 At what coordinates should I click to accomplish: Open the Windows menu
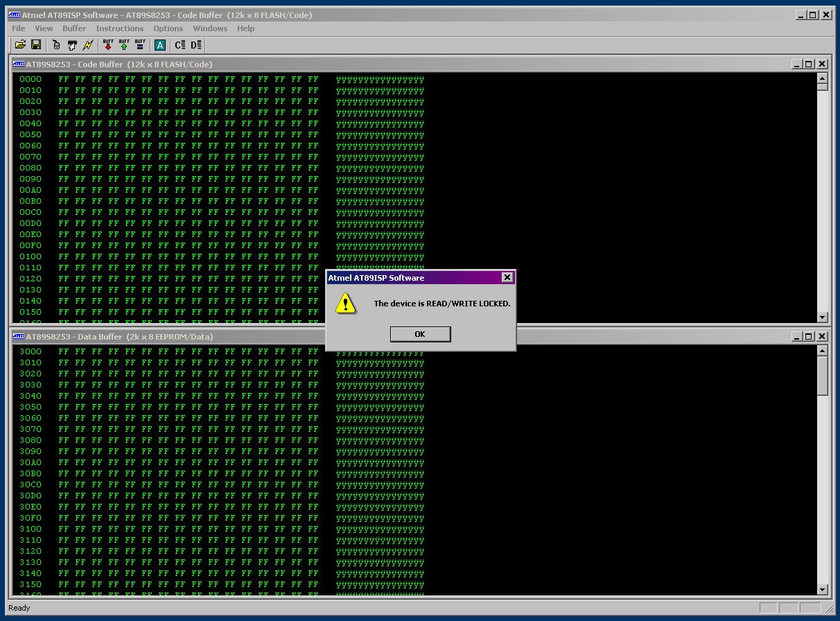tap(210, 28)
